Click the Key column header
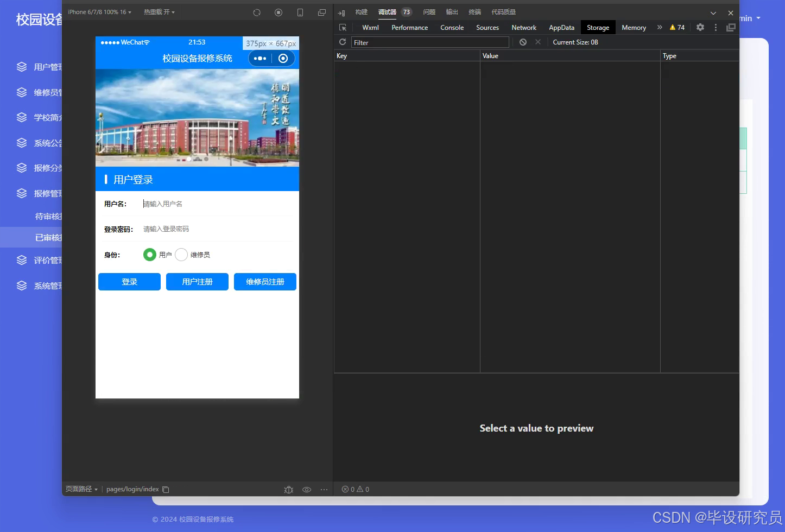Image resolution: width=785 pixels, height=532 pixels. click(x=407, y=56)
